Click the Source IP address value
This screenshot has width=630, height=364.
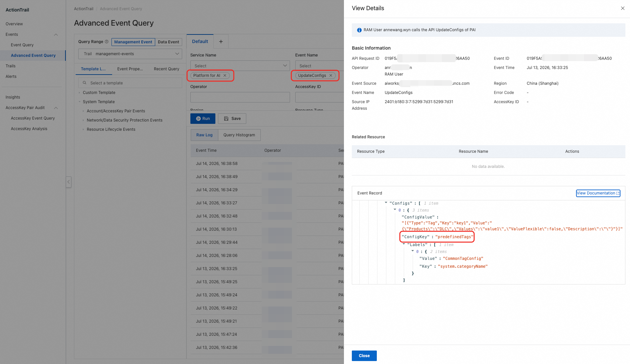[x=419, y=102]
